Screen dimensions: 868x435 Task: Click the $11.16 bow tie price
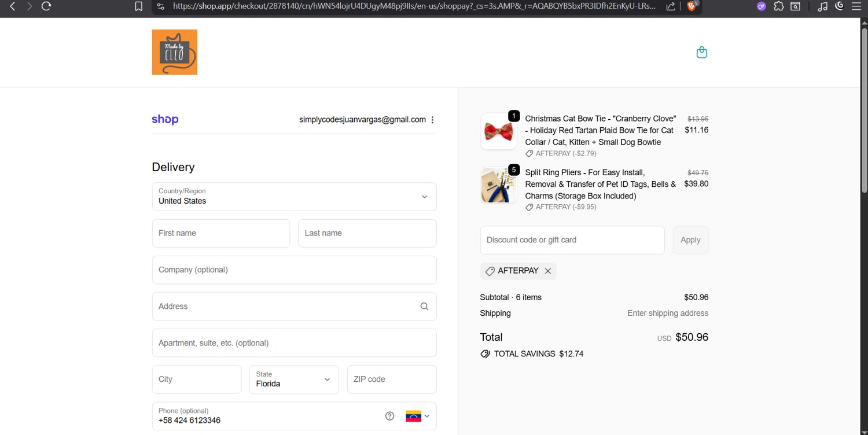[696, 130]
